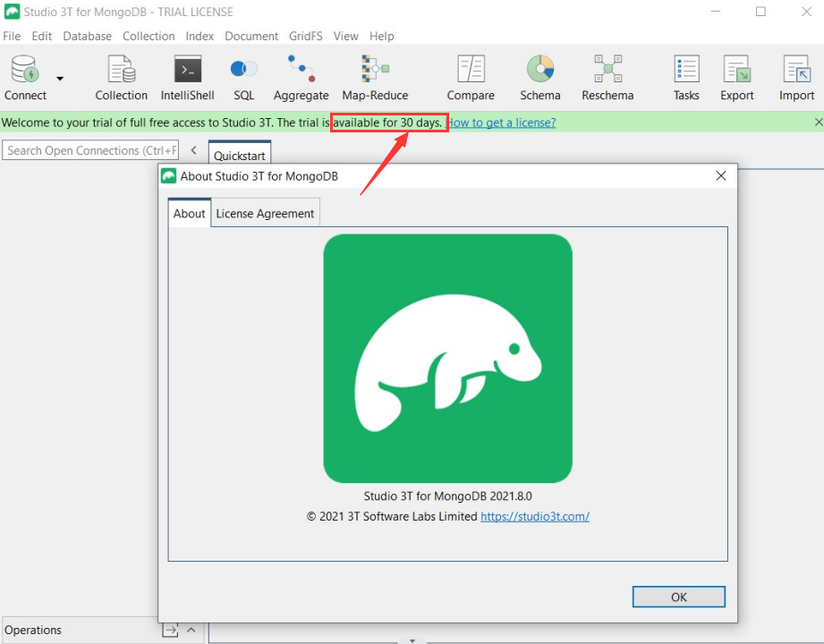Click the bottom panel down-arrow expander
This screenshot has width=824, height=644.
click(x=412, y=640)
